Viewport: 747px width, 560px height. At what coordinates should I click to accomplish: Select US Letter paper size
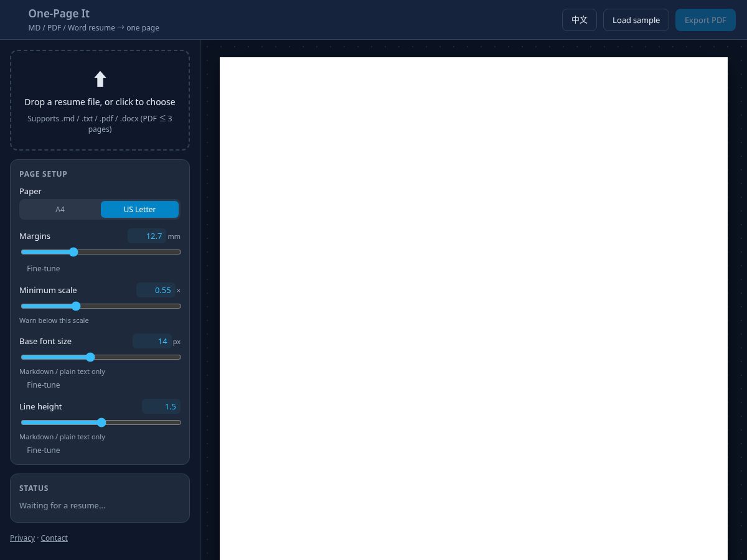(139, 210)
